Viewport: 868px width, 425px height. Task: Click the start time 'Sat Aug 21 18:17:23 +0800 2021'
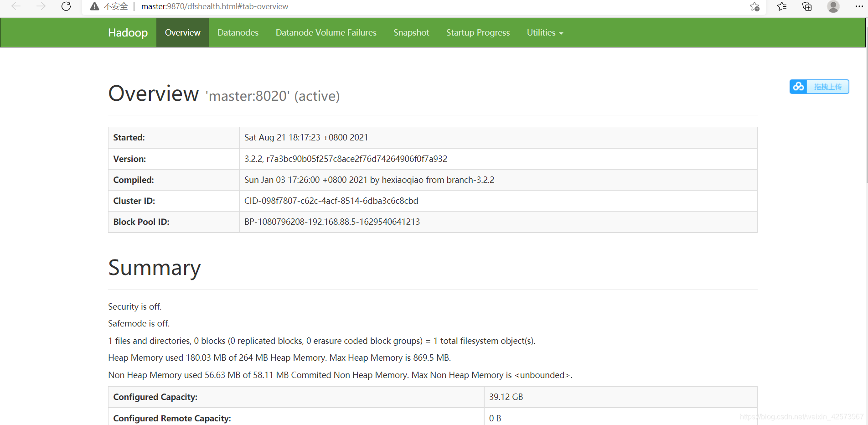pyautogui.click(x=306, y=137)
